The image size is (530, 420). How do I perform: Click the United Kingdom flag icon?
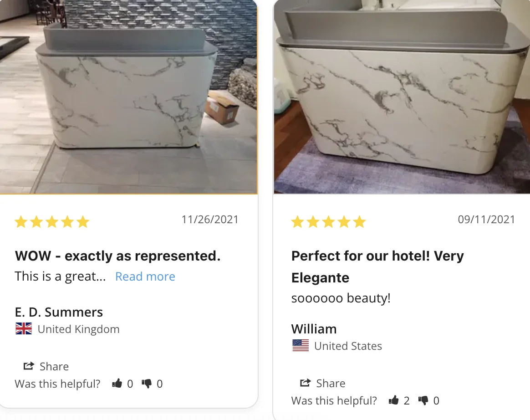(x=24, y=329)
